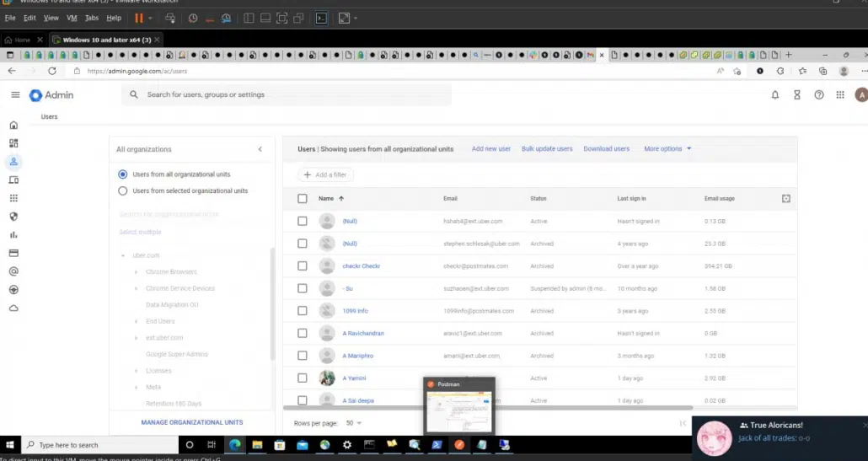This screenshot has height=461, width=868.
Task: Expand the Licenses organizational unit
Action: click(x=137, y=371)
